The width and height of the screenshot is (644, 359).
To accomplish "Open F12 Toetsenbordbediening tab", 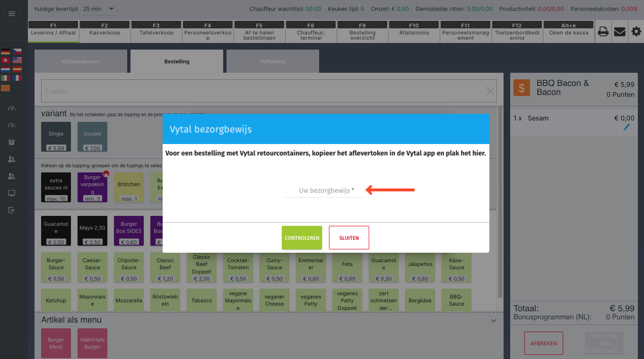I will click(517, 32).
